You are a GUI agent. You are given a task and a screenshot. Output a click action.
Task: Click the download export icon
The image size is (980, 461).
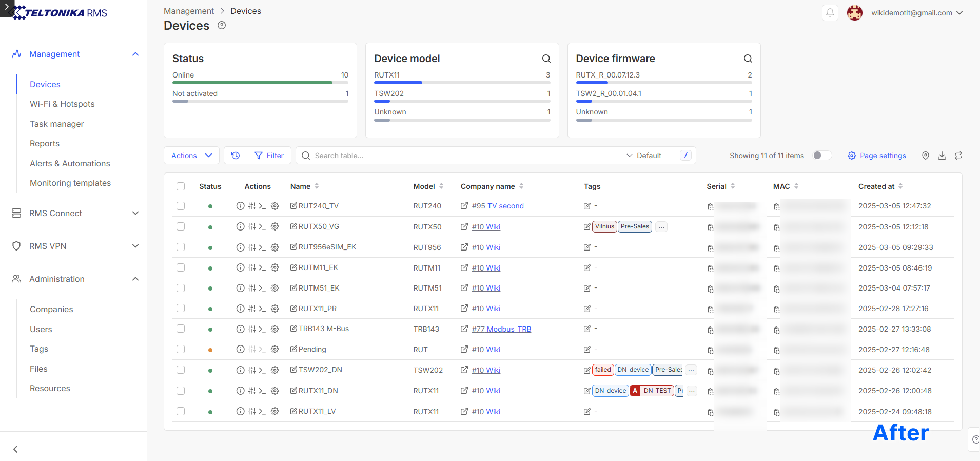942,156
